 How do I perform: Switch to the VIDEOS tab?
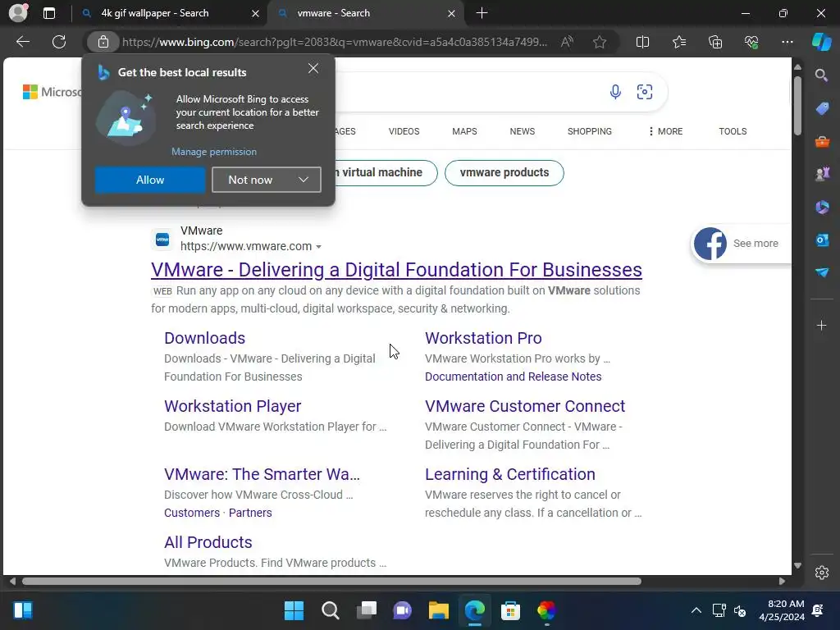404,131
